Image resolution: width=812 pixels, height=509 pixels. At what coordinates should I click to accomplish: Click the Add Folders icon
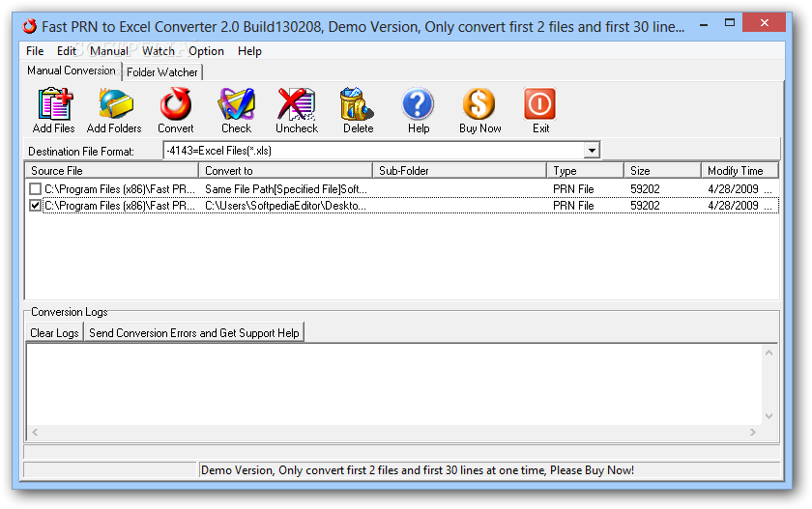[115, 104]
